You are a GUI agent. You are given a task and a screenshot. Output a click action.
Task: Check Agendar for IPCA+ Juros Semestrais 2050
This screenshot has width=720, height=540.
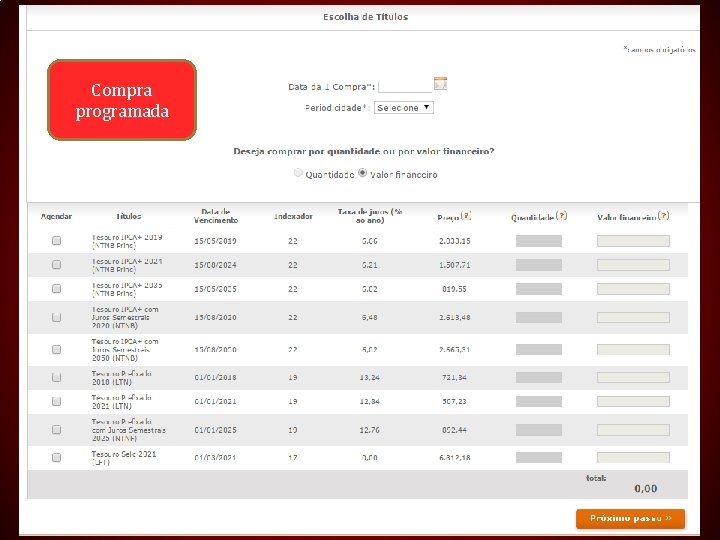56,349
